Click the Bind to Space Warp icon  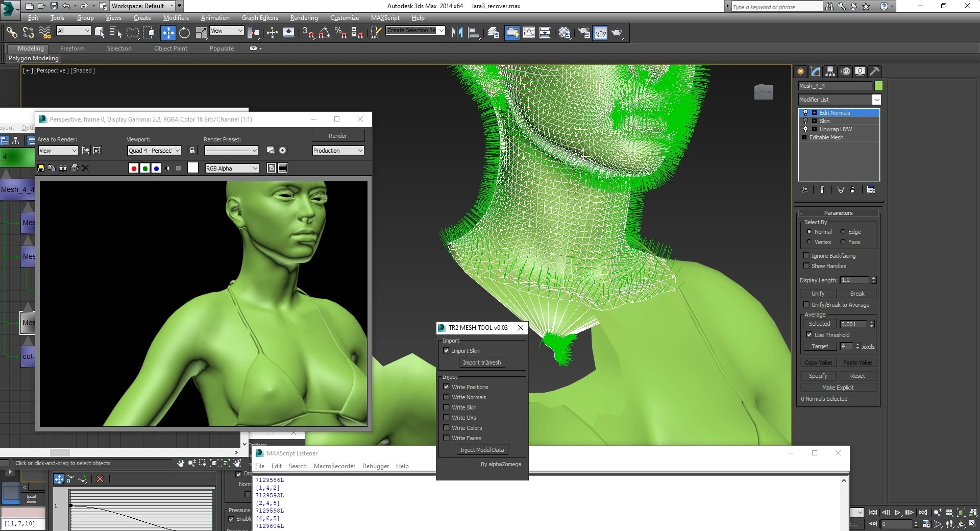click(45, 33)
